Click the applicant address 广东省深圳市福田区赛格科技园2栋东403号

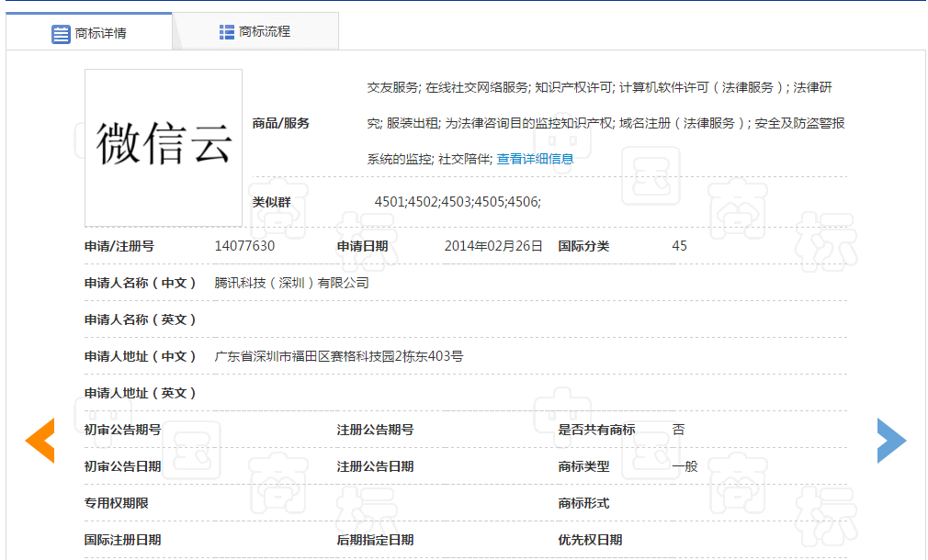pos(338,356)
